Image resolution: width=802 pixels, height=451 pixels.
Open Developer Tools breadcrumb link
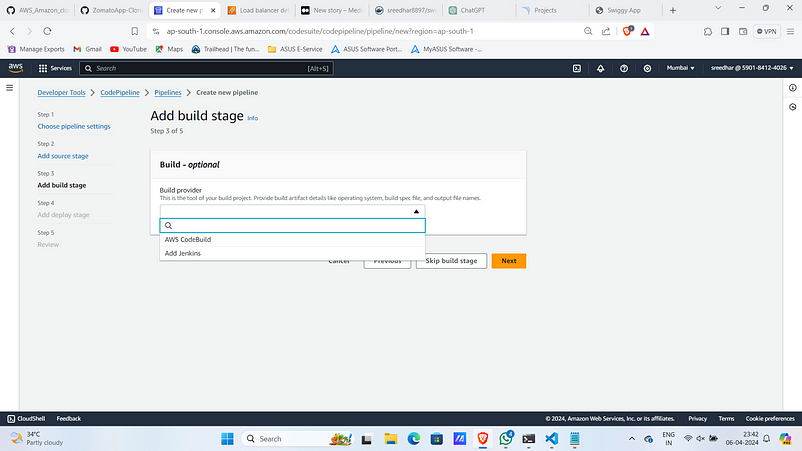pos(61,93)
